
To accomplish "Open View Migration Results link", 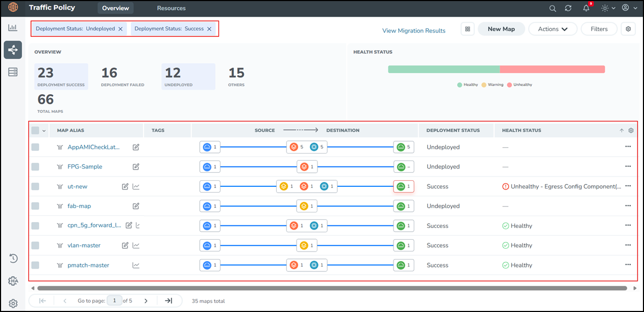I will click(x=414, y=31).
